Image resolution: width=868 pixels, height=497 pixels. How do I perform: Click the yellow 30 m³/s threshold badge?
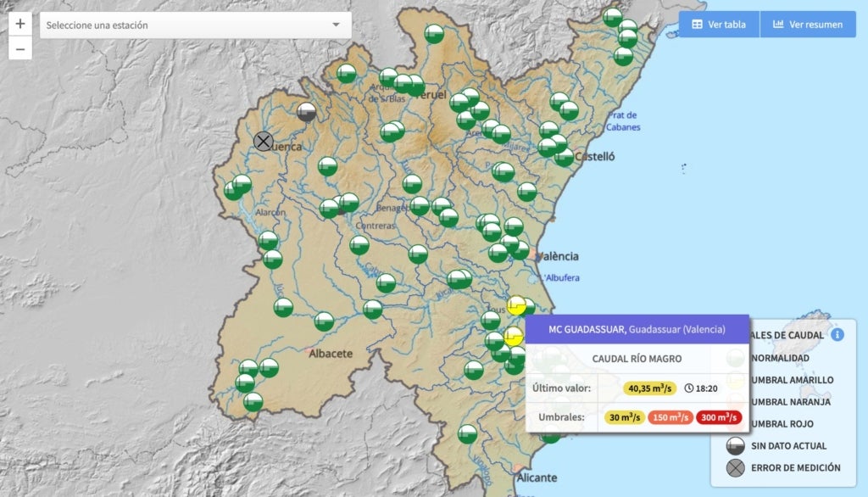coord(625,417)
